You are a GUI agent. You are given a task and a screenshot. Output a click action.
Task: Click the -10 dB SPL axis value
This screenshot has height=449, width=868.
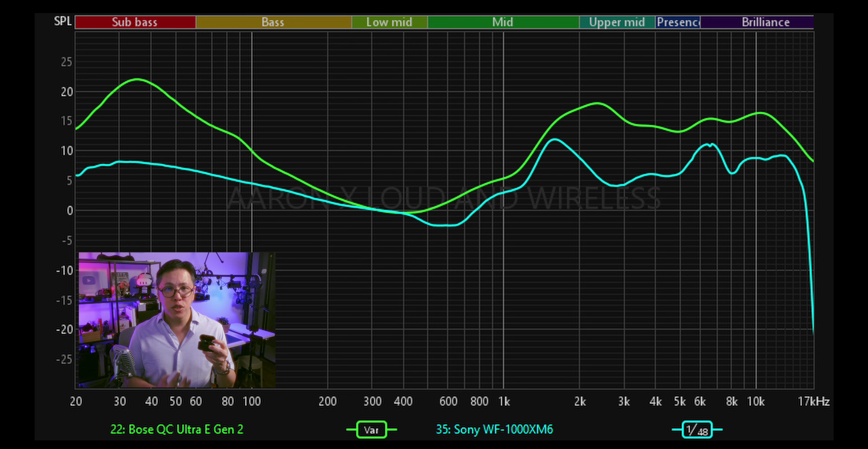coord(64,271)
